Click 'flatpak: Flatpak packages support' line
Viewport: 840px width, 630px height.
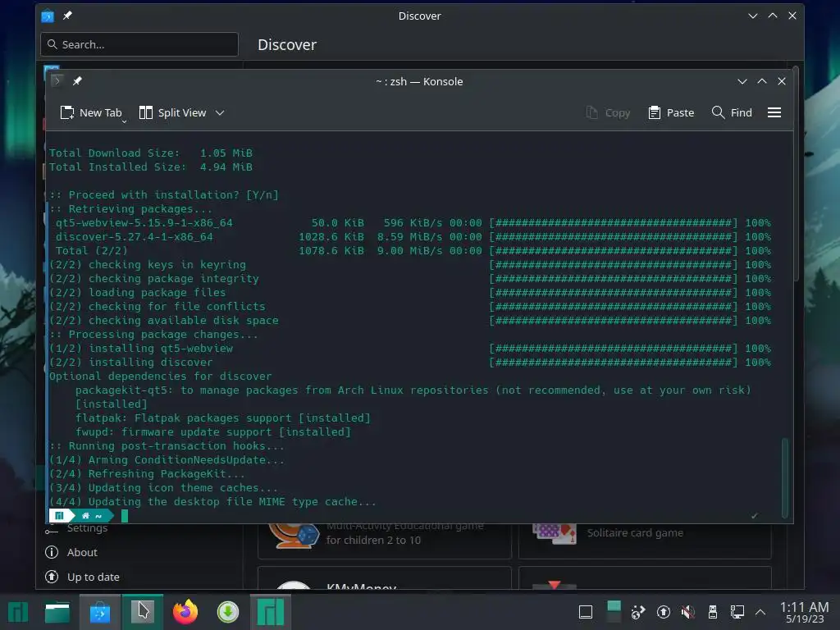click(x=223, y=418)
